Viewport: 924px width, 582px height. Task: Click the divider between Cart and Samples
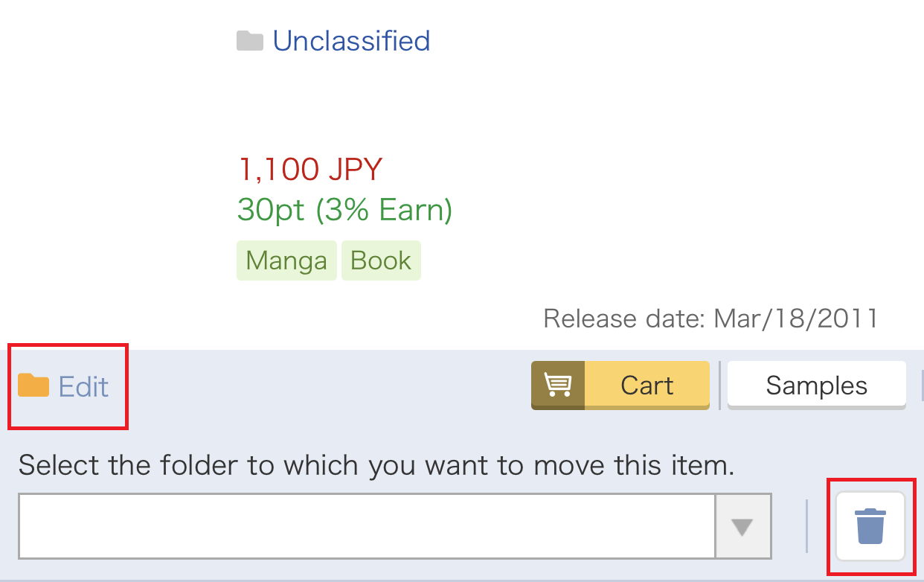pyautogui.click(x=719, y=386)
